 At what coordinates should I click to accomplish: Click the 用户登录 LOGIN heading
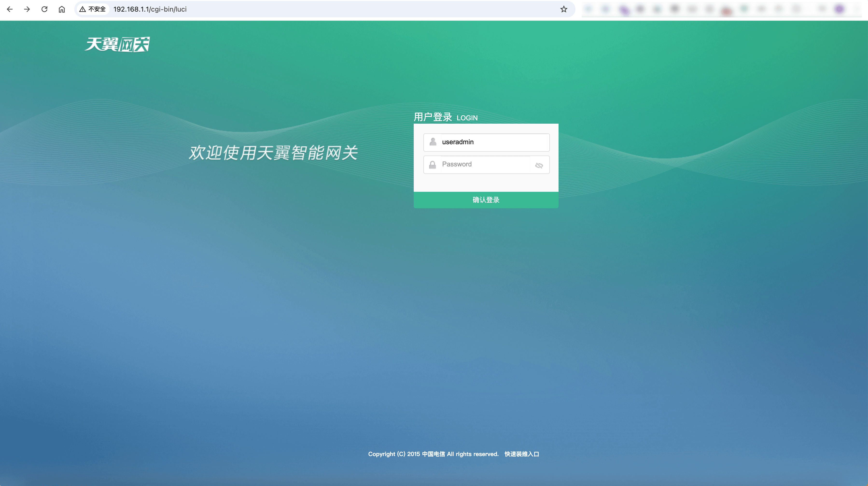tap(445, 117)
